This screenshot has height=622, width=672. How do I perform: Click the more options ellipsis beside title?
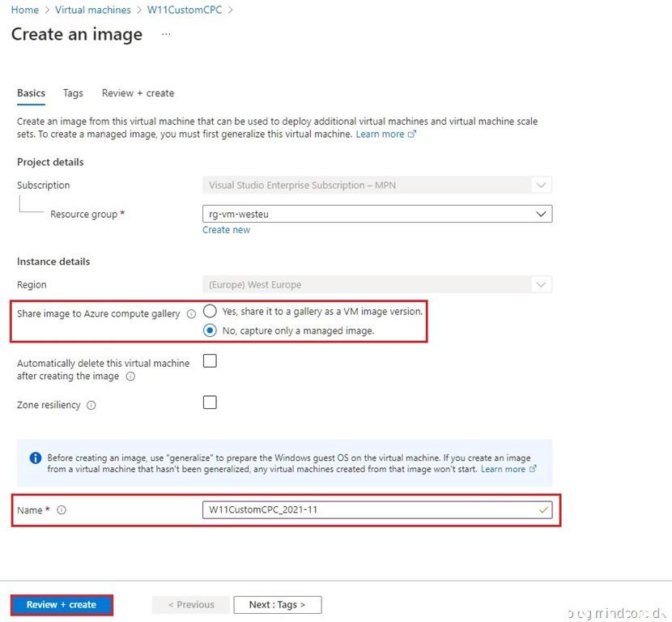pyautogui.click(x=166, y=35)
